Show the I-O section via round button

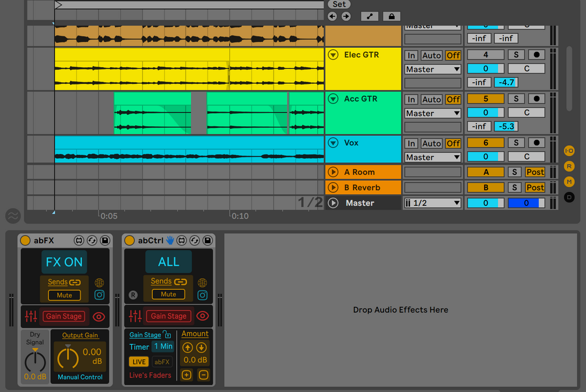[569, 150]
